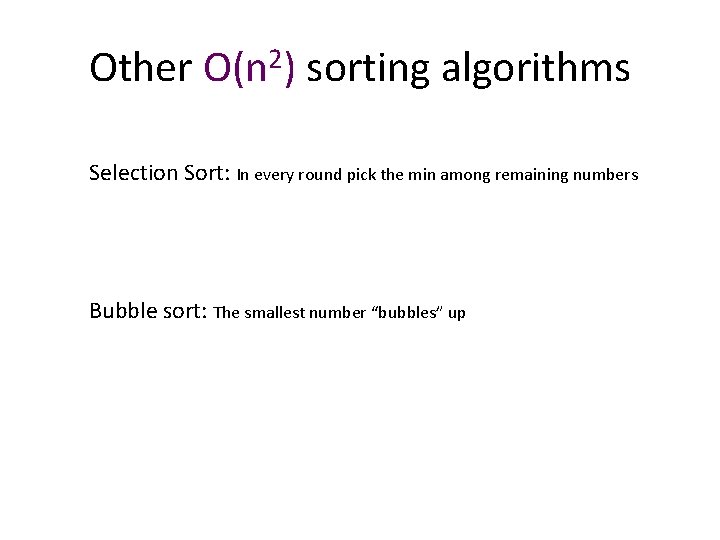Click the word "remaining" in the Selection Sort line
The image size is (720, 540).
click(x=531, y=175)
